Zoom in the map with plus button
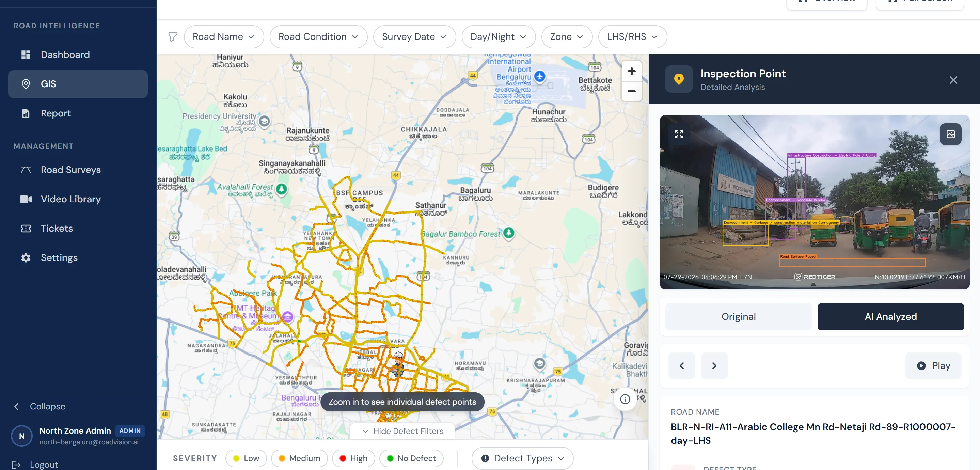The image size is (980, 470). click(x=631, y=71)
